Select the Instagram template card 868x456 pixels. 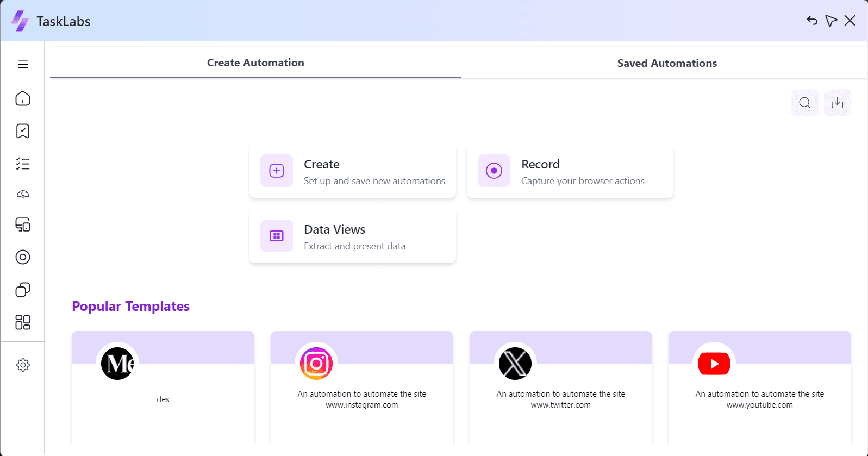(x=362, y=388)
